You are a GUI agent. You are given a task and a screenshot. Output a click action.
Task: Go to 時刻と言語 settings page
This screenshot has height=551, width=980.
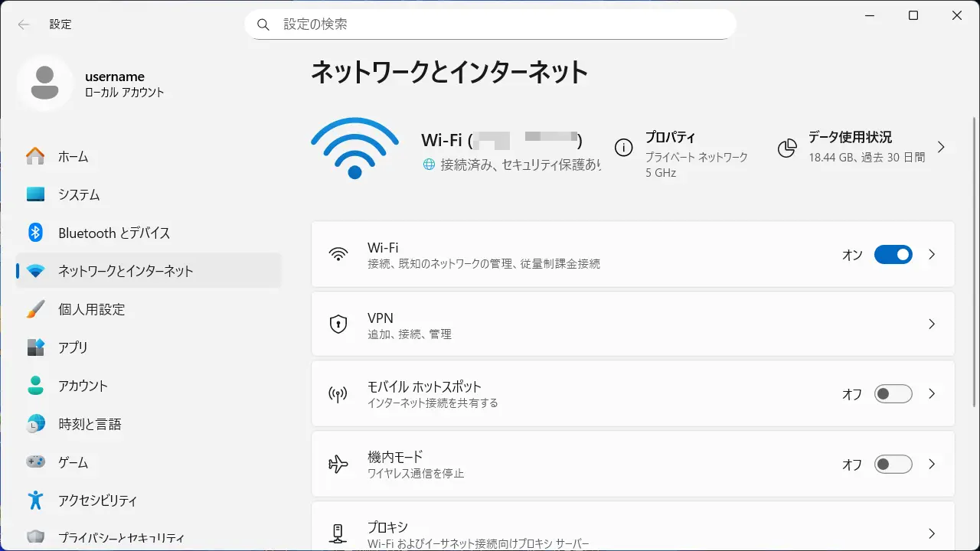coord(90,424)
